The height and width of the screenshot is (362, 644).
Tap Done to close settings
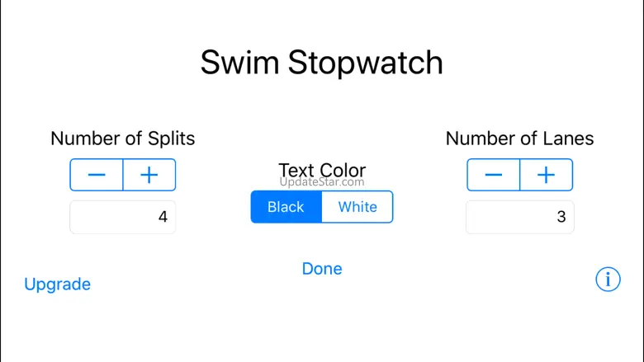322,269
